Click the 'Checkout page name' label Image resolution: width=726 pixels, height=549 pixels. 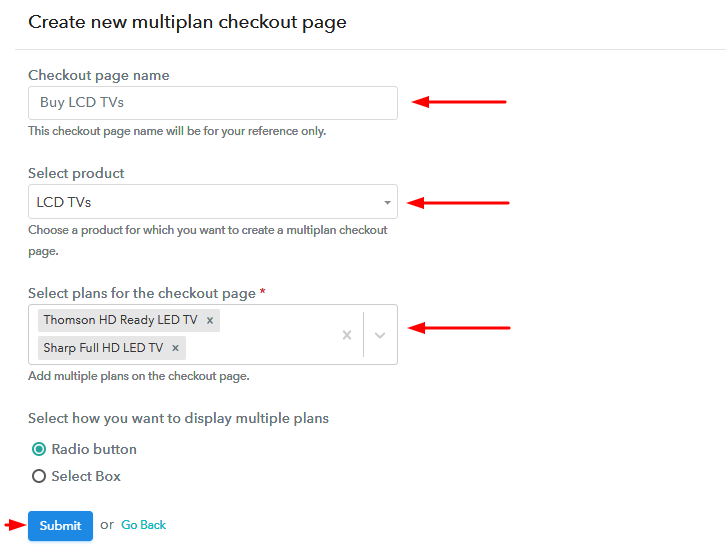coord(99,75)
